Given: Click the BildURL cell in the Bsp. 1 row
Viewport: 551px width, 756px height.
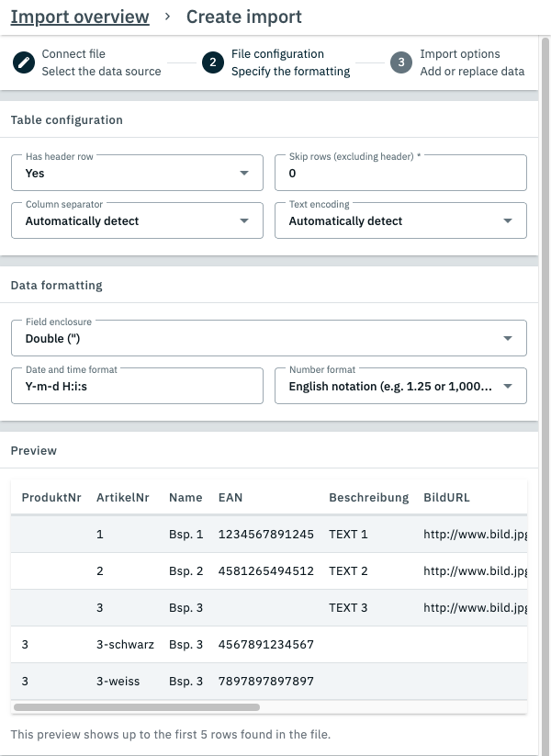Looking at the screenshot, I should click(475, 535).
